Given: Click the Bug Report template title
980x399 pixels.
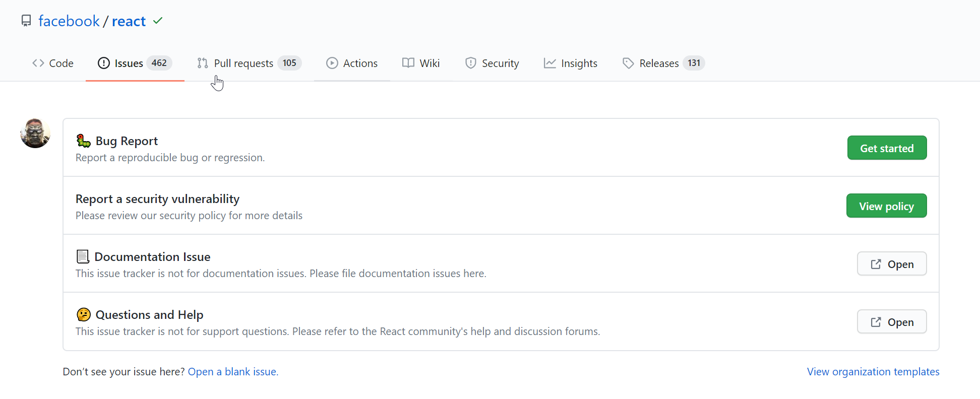Looking at the screenshot, I should (127, 141).
